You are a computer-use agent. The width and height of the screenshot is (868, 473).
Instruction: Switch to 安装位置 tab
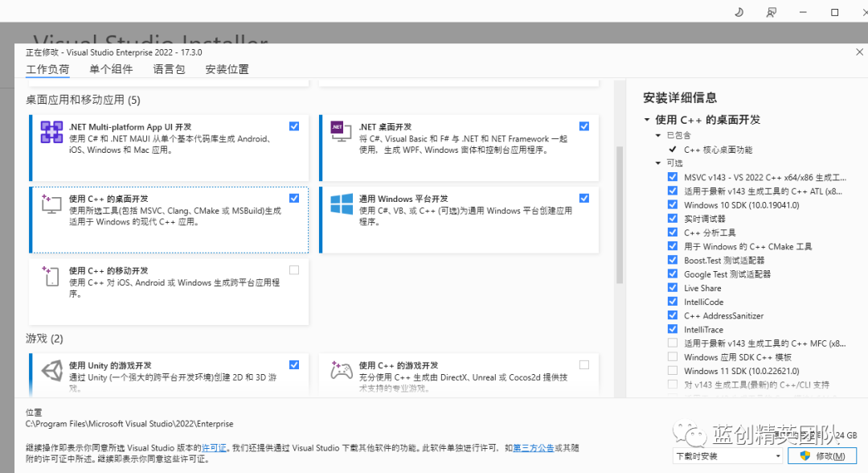pos(227,69)
